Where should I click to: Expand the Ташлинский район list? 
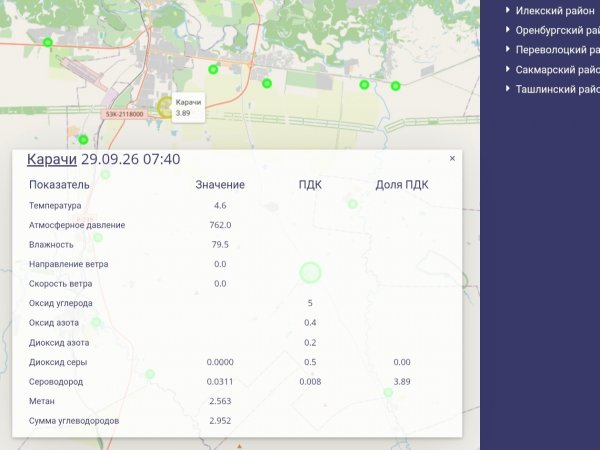pyautogui.click(x=507, y=89)
